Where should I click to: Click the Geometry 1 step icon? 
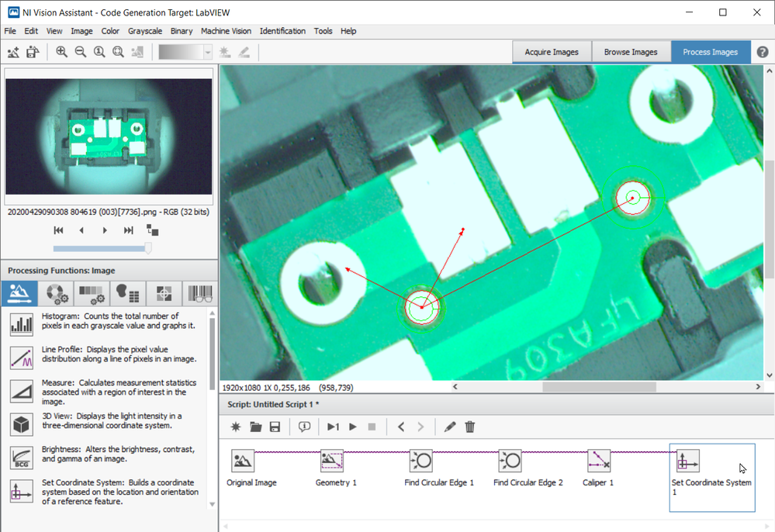[332, 461]
